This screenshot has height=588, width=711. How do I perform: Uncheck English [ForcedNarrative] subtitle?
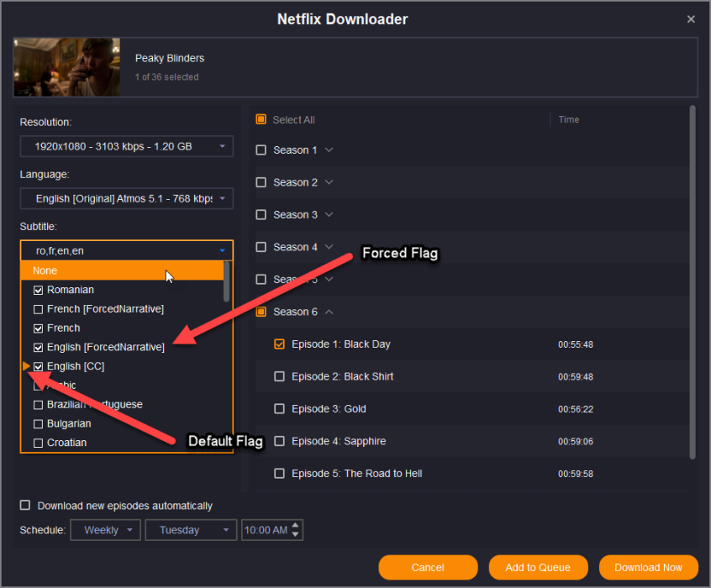[x=38, y=347]
